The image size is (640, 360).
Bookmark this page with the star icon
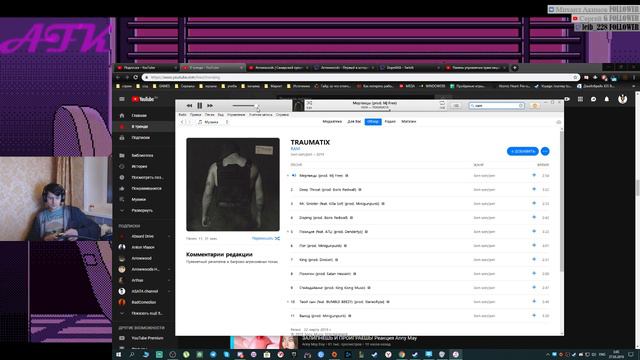click(x=575, y=77)
